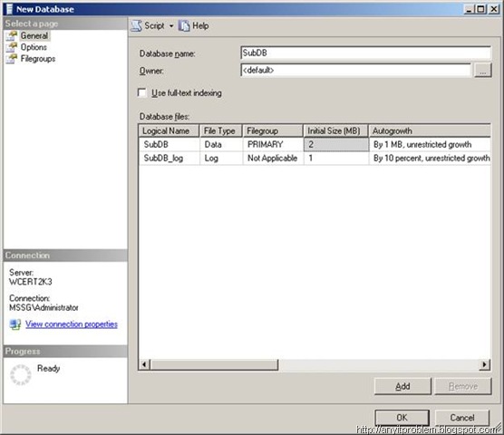
Task: Open the Options page
Action: (34, 47)
